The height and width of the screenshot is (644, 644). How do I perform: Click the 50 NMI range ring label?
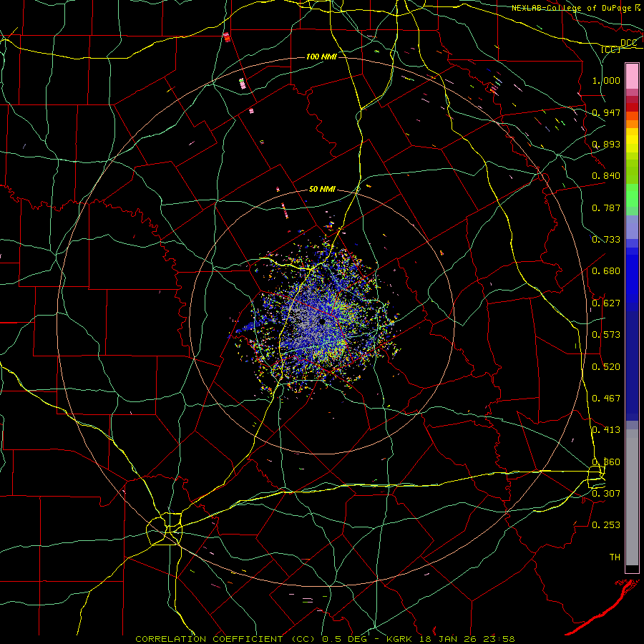323,190
